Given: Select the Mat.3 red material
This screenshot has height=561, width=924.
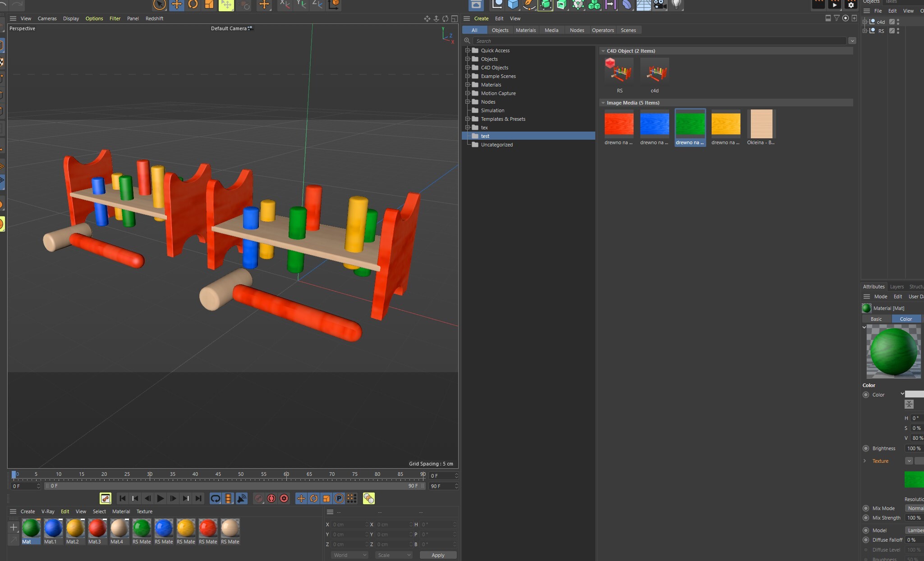Looking at the screenshot, I should point(97,531).
